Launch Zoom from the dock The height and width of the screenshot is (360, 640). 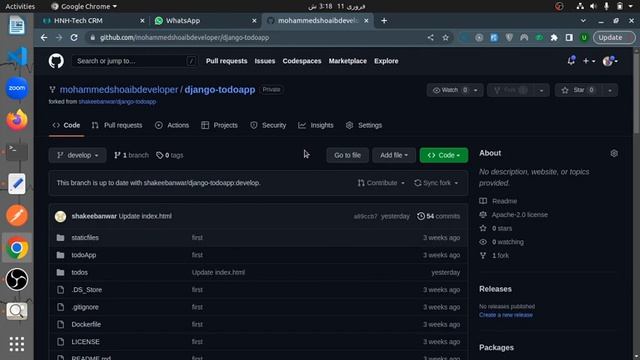pos(17,88)
